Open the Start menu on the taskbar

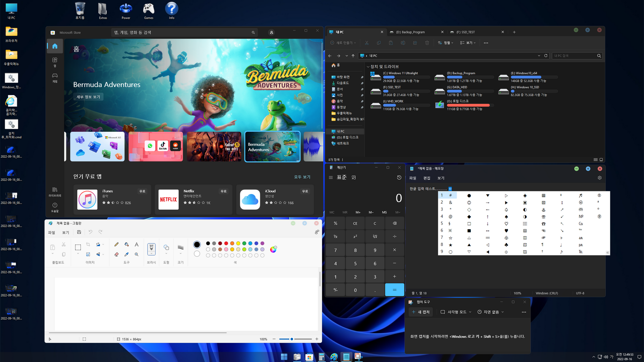pyautogui.click(x=284, y=357)
